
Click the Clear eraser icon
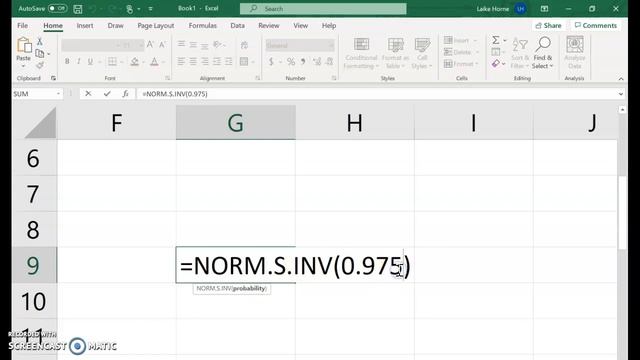tap(496, 64)
